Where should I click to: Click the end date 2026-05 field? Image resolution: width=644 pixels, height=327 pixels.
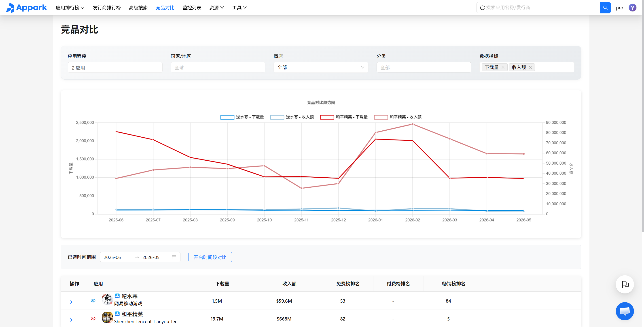click(x=155, y=257)
